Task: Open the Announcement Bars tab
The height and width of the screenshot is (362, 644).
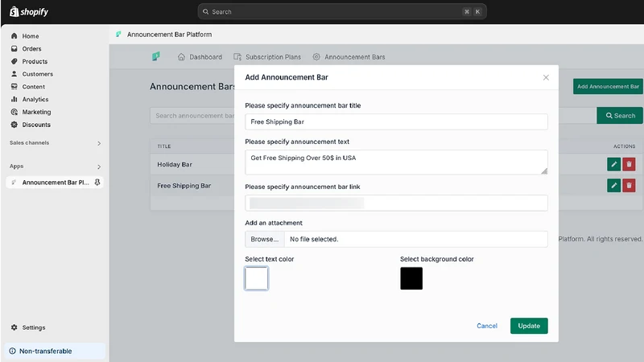Action: pos(349,57)
